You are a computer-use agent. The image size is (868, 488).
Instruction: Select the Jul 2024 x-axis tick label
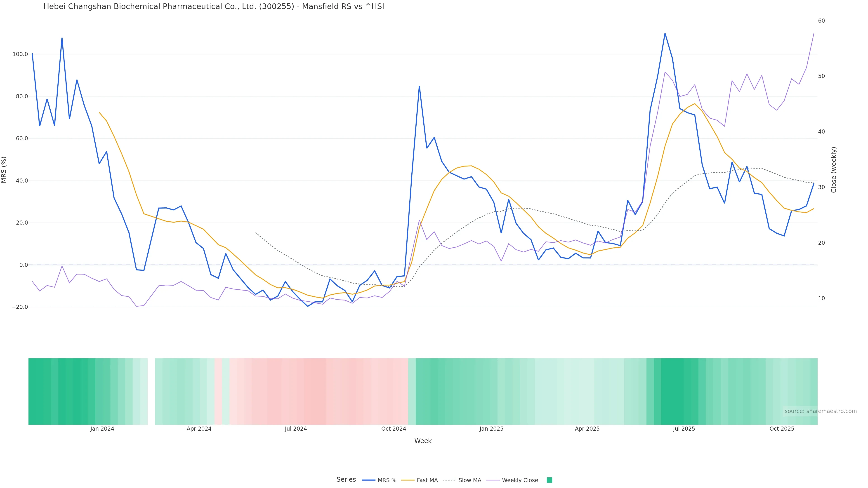tap(295, 429)
